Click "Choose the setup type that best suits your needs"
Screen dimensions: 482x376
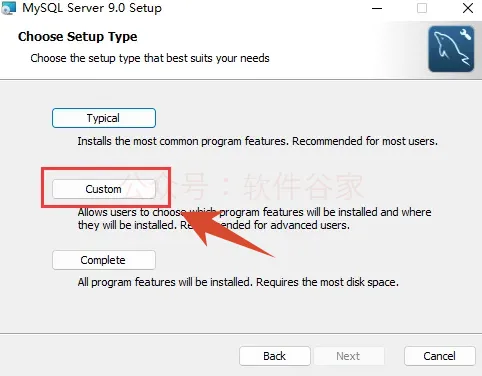tap(150, 58)
